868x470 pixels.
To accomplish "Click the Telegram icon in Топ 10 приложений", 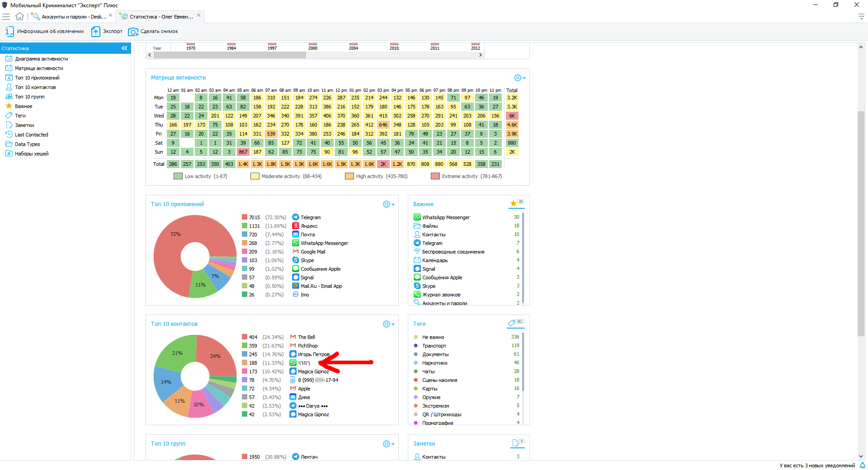I will pos(296,217).
